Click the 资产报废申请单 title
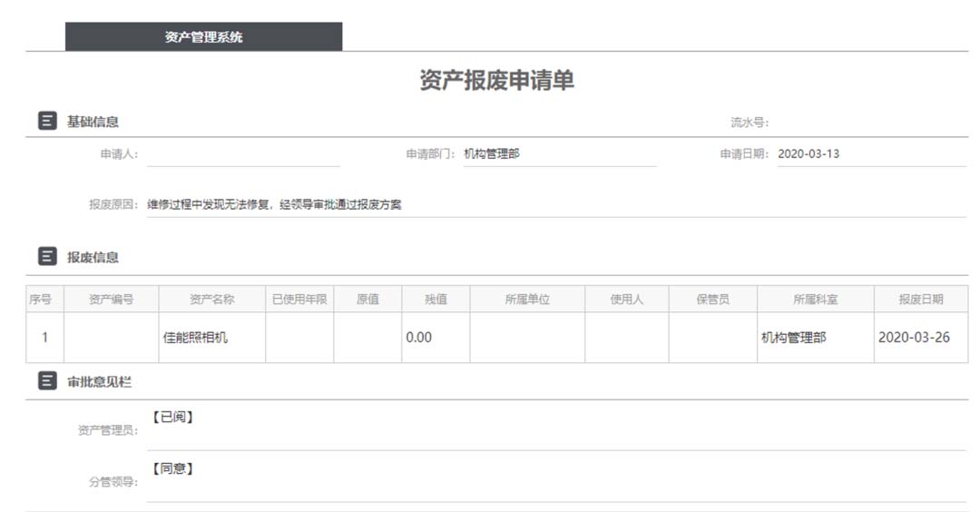 click(497, 81)
